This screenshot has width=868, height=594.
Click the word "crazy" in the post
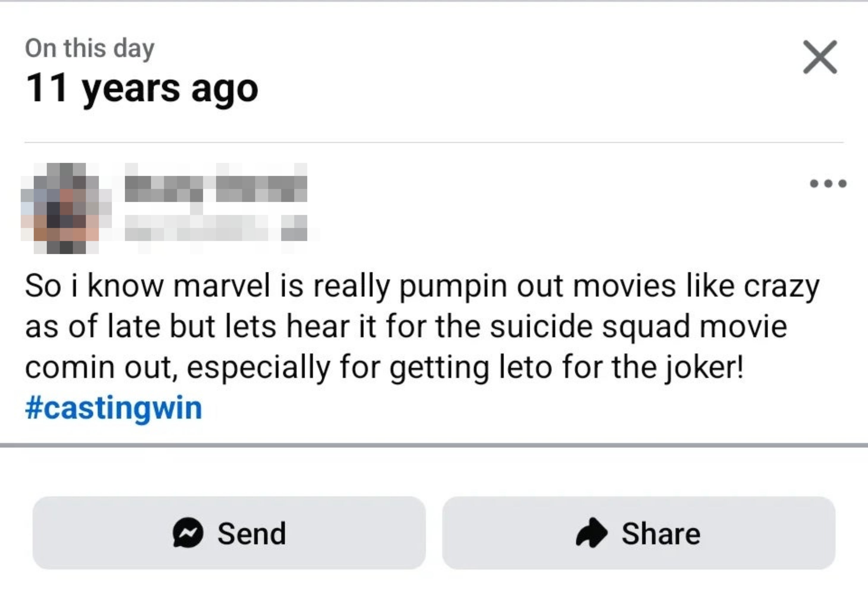tap(781, 286)
